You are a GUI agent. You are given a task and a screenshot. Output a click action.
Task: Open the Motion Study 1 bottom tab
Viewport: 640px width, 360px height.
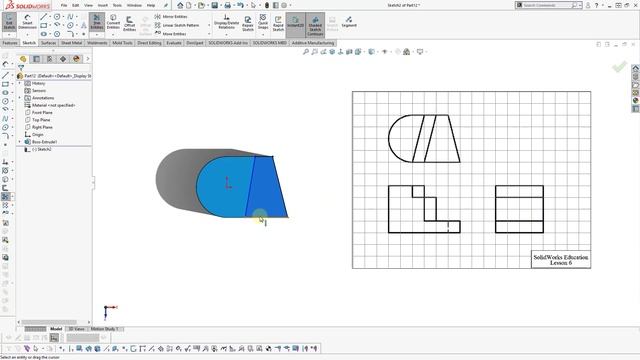tap(104, 329)
